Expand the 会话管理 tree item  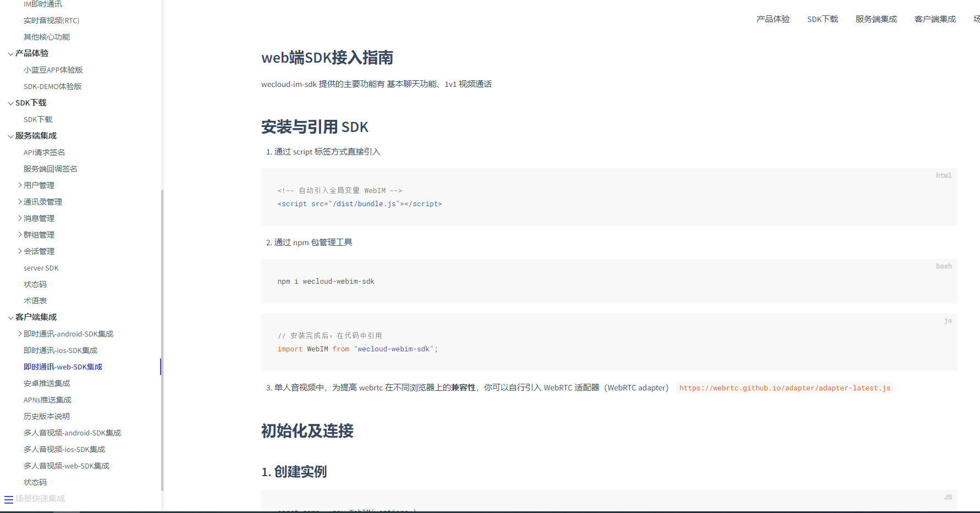(20, 251)
